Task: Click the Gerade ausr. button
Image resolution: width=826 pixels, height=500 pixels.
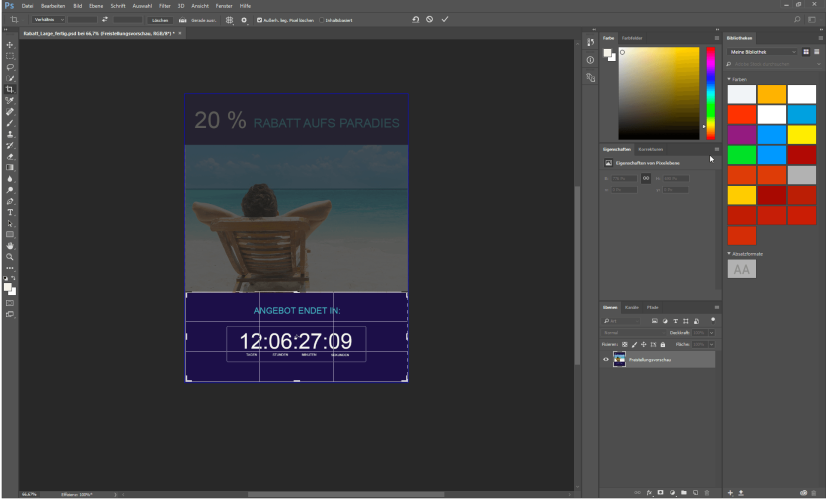Action: click(x=203, y=20)
